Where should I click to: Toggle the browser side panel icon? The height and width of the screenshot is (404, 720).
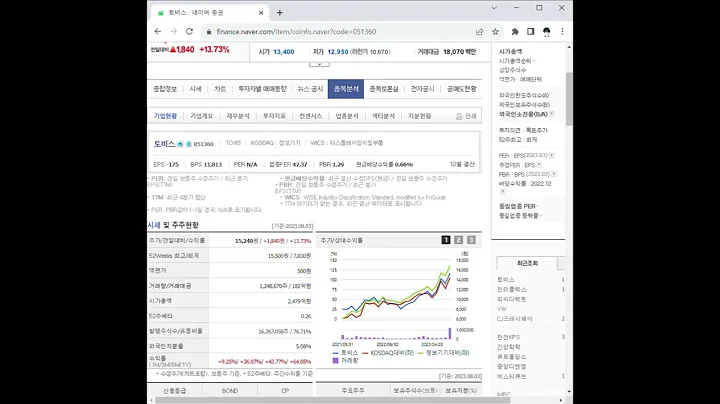click(531, 32)
